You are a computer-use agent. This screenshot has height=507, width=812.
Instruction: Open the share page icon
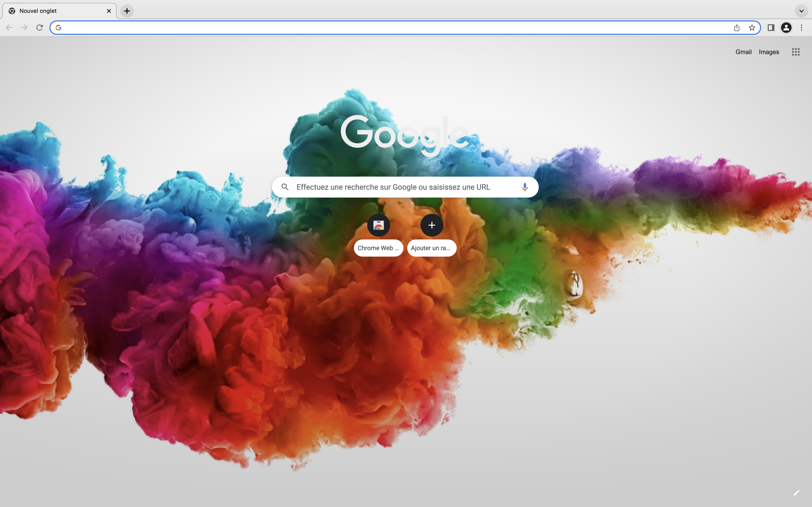[737, 28]
